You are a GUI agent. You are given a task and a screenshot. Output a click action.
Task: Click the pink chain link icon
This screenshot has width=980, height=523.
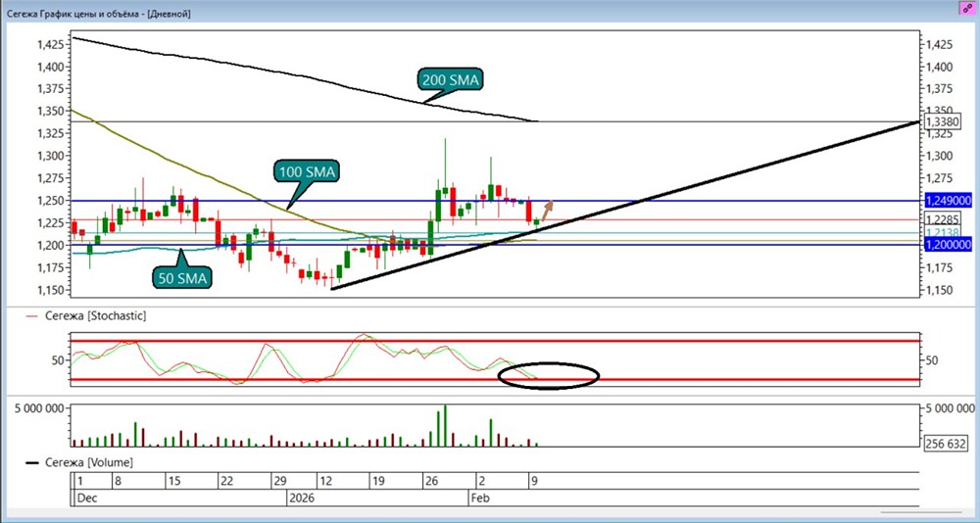pyautogui.click(x=968, y=8)
